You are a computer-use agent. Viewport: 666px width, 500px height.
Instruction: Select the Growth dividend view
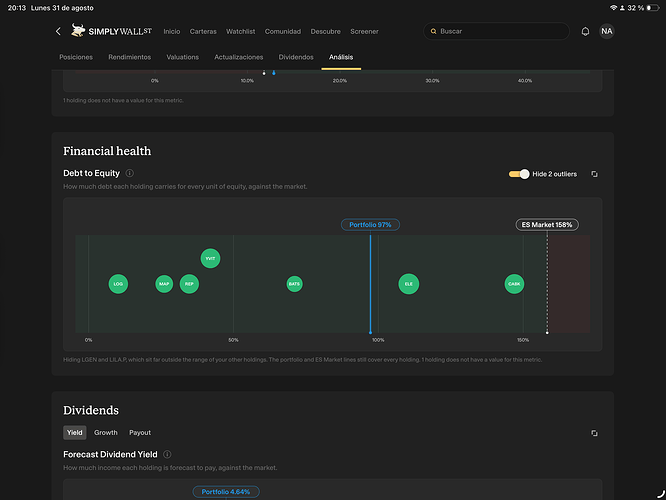[x=106, y=432]
